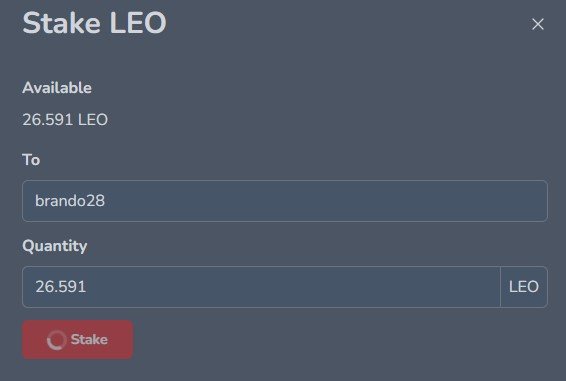Screen dimensions: 566x381
Task: Click the Quantity field label
Action: click(55, 246)
